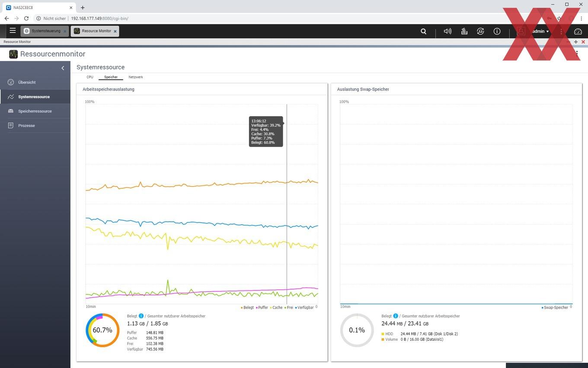Click the Volume DataVol1 swap entry

pos(412,339)
